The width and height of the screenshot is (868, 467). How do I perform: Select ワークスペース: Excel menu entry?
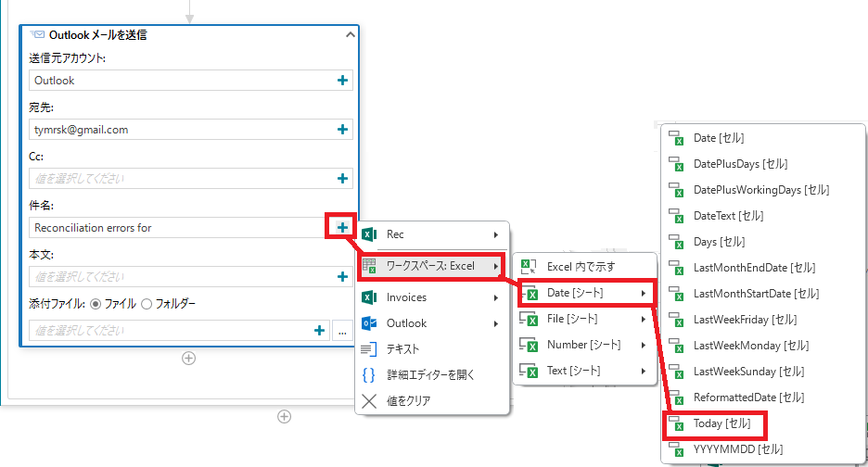[x=432, y=266]
